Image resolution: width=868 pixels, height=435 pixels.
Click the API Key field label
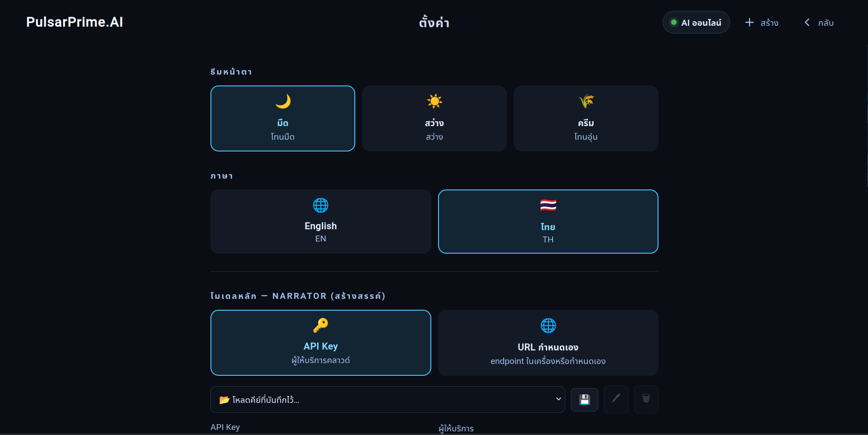click(x=225, y=427)
